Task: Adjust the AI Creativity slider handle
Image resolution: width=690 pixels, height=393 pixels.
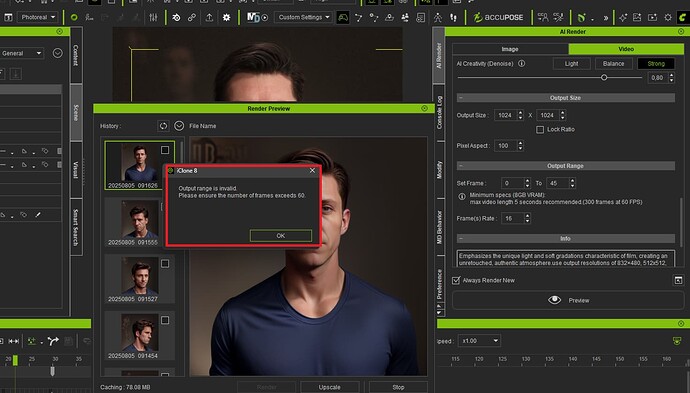Action: click(604, 77)
